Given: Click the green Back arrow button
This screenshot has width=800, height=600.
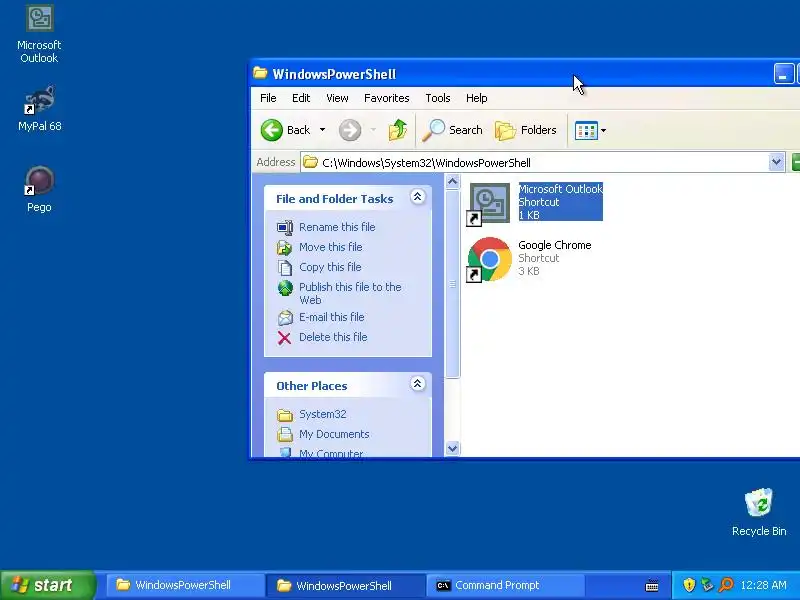Looking at the screenshot, I should tap(272, 130).
